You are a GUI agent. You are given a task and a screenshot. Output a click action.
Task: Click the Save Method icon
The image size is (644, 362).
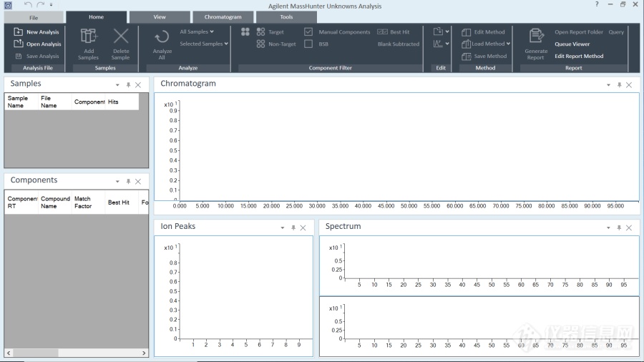point(466,57)
